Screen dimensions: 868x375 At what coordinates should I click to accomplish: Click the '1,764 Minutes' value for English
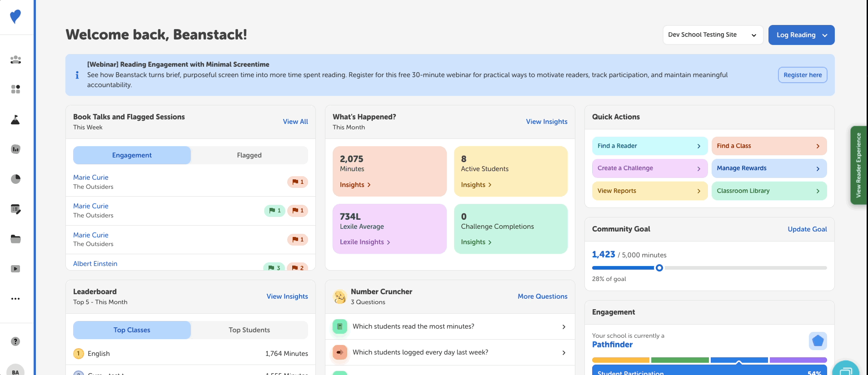pyautogui.click(x=287, y=354)
